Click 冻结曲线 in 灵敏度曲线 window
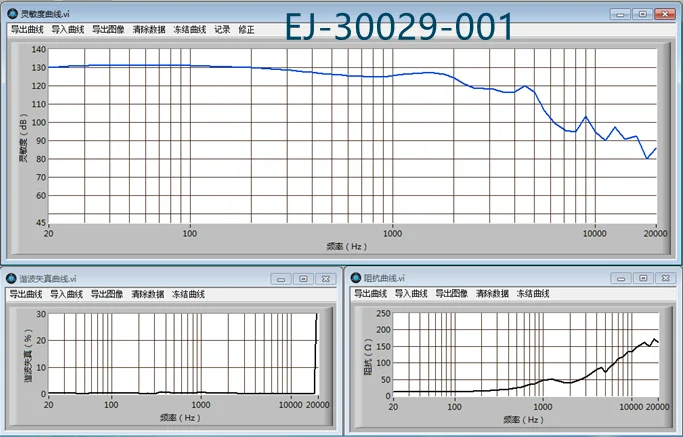 (x=189, y=30)
